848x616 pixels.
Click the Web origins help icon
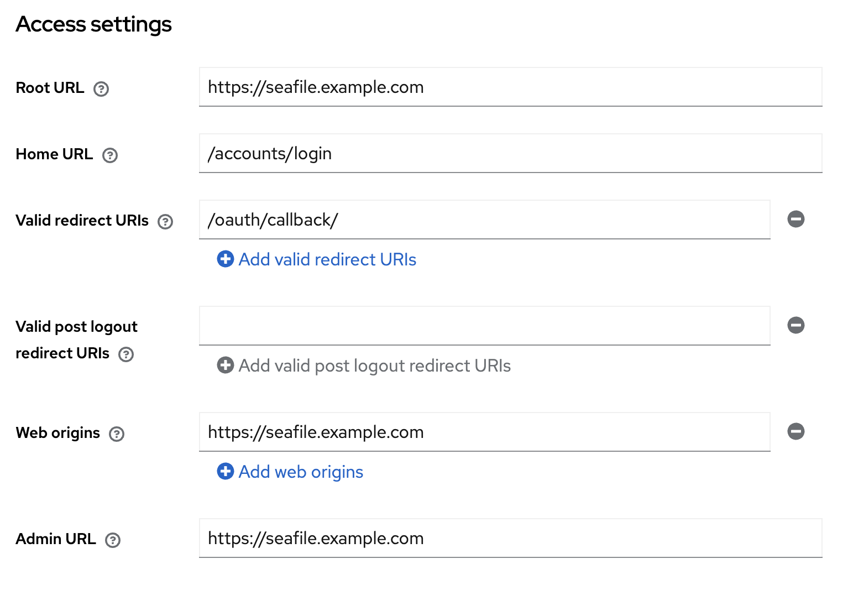click(117, 434)
